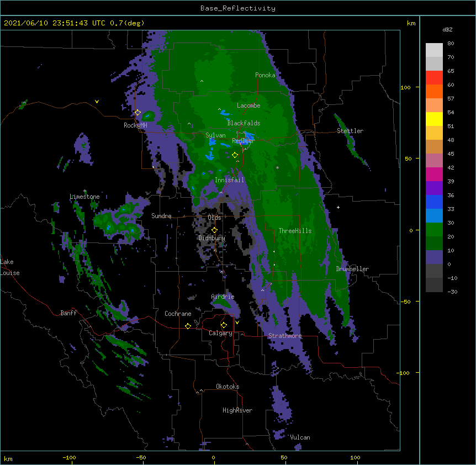Click the Stettler label
Screen dimensions: 476x465
(350, 131)
